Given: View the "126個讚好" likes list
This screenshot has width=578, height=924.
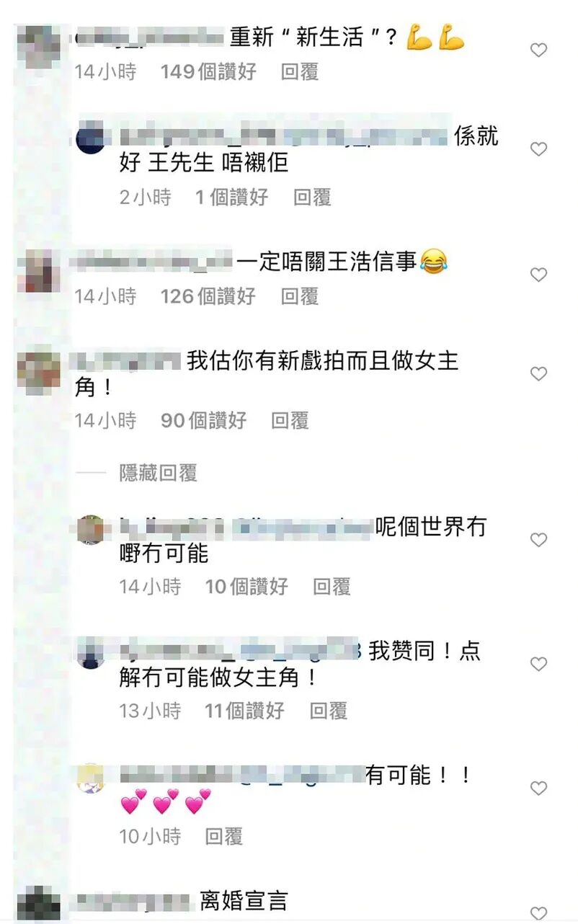Looking at the screenshot, I should tap(208, 296).
